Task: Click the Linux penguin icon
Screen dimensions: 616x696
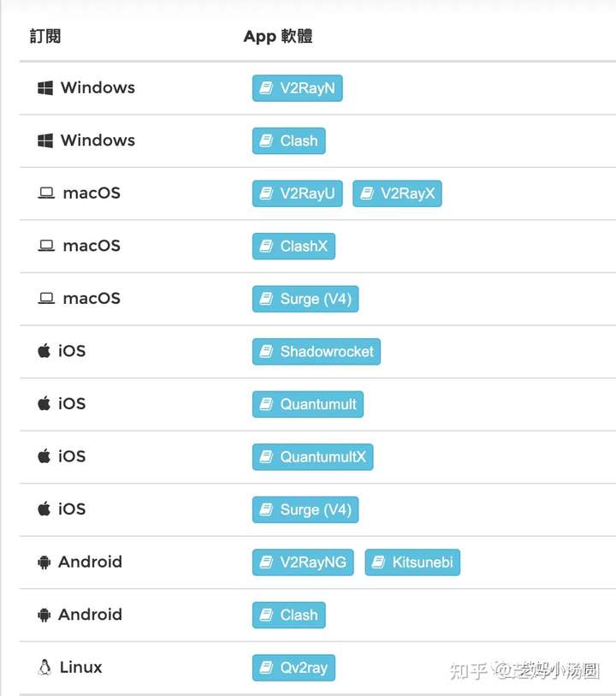Action: tap(44, 668)
